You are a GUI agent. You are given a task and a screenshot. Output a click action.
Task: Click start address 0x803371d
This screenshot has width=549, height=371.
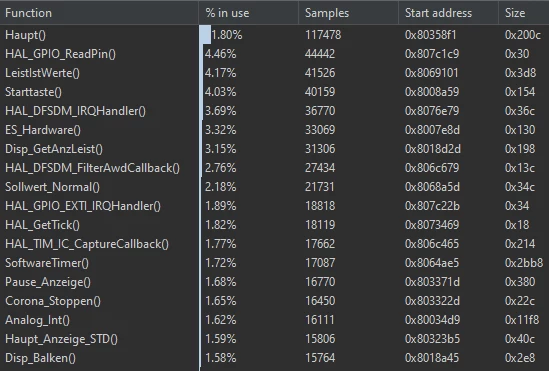(432, 282)
